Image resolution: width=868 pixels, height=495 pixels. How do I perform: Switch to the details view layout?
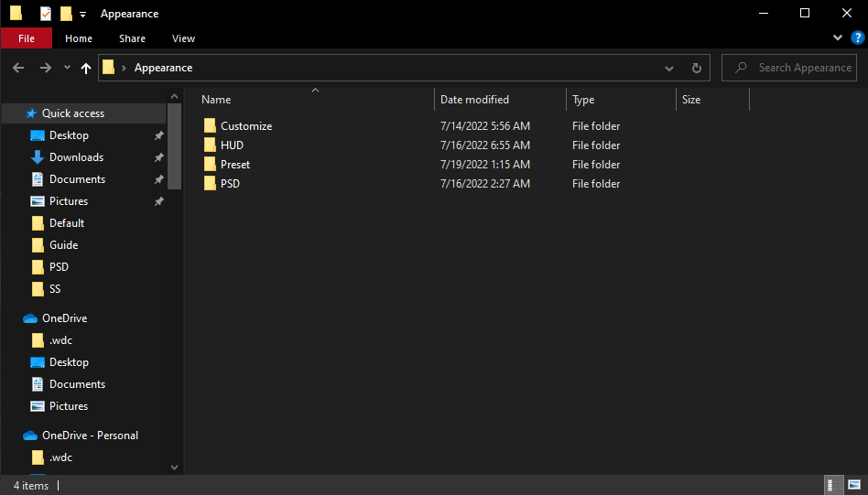pyautogui.click(x=834, y=485)
